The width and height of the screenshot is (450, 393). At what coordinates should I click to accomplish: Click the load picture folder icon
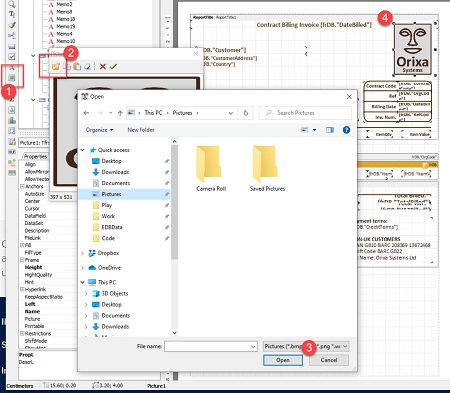coord(55,67)
